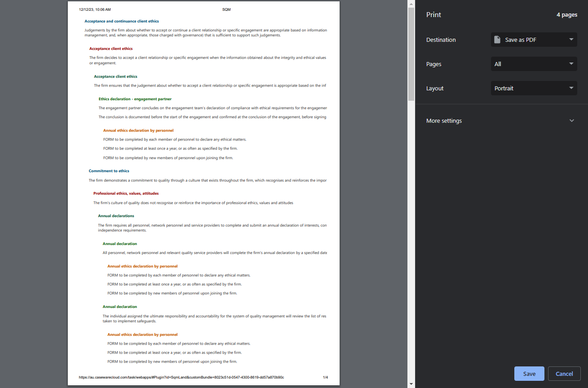Click the 'Acceptance and continuance client ethics' heading
The height and width of the screenshot is (388, 588).
122,21
